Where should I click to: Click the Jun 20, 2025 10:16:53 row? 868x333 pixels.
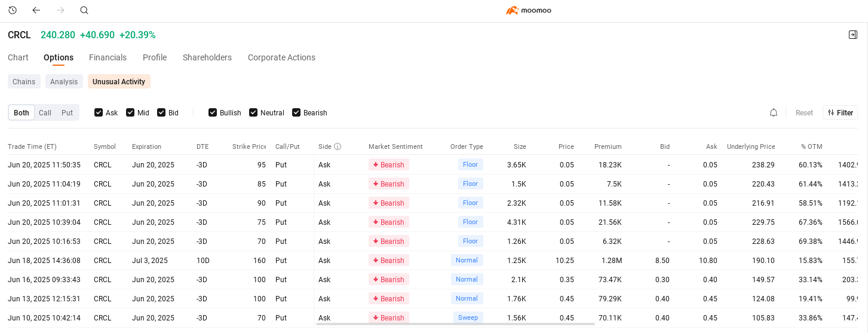pyautogui.click(x=433, y=241)
